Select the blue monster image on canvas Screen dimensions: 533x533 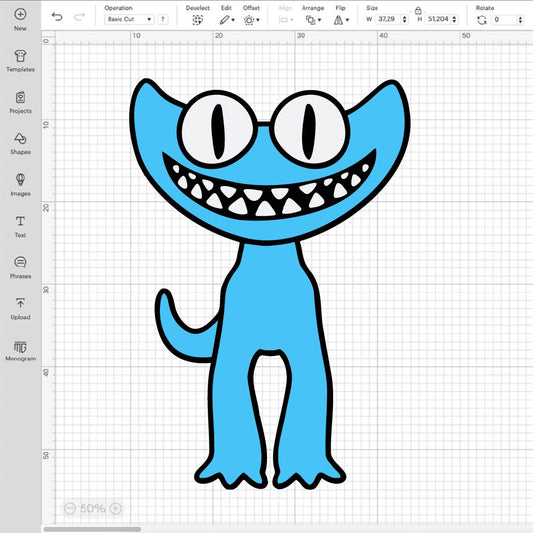270,284
